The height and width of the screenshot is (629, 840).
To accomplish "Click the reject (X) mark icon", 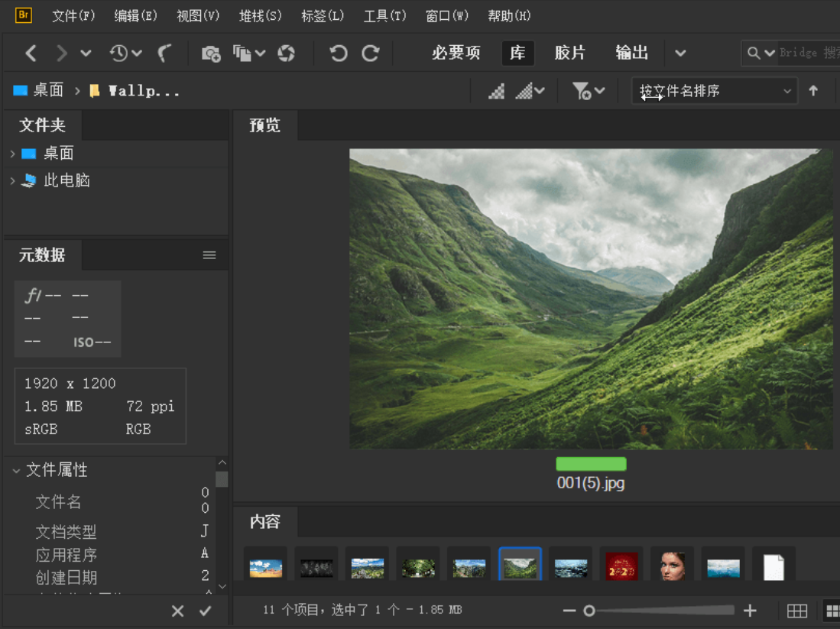I will [x=178, y=611].
